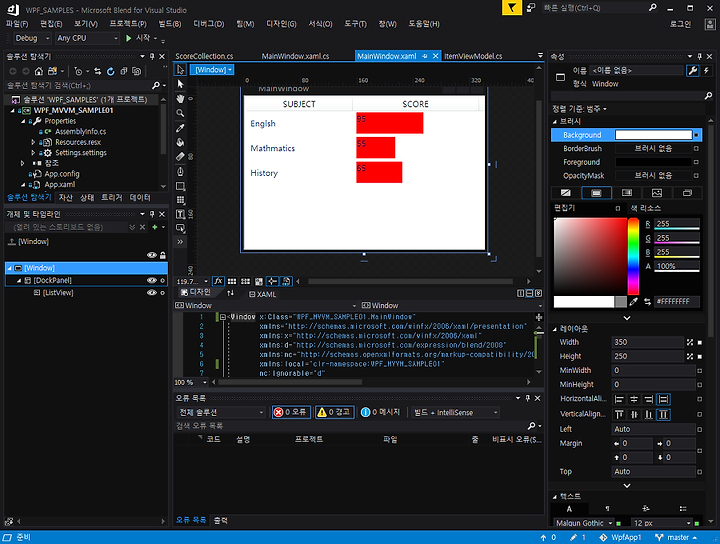Open the Any CPU platform dropdown
The image size is (720, 544).
click(x=87, y=38)
